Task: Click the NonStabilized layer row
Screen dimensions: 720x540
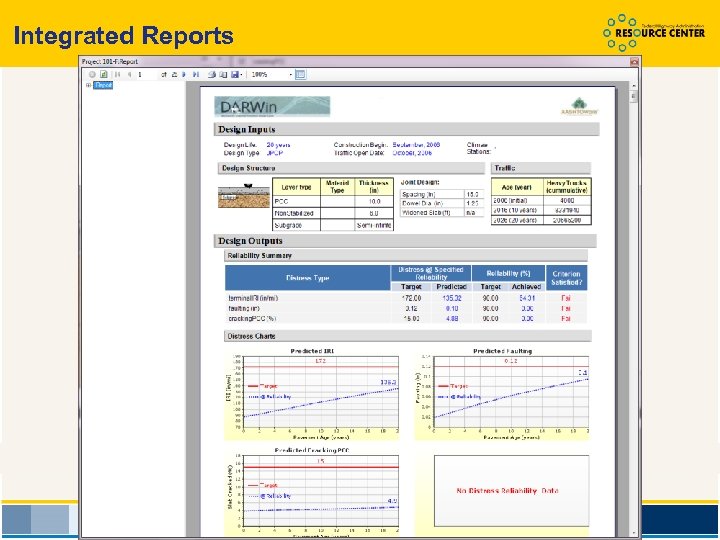Action: click(x=333, y=214)
